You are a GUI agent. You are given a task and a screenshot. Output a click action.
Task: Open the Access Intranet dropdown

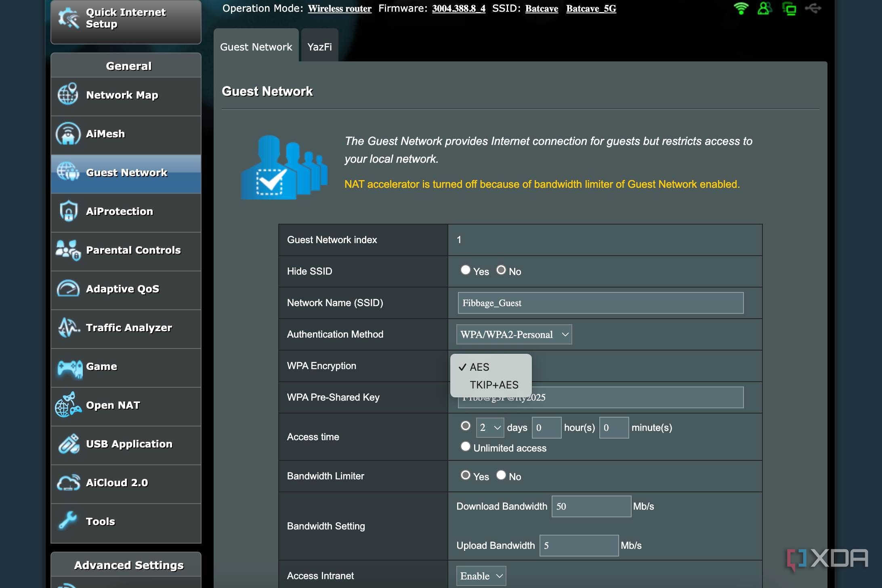click(x=481, y=576)
